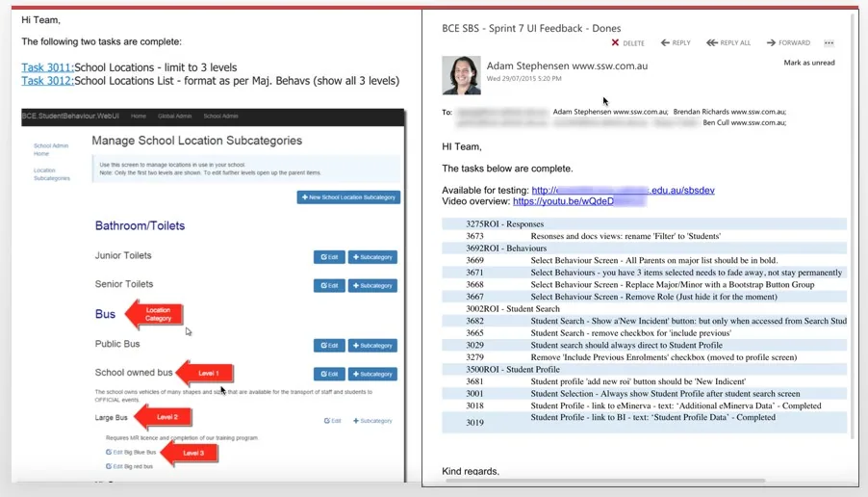Click Edit link for Large Bus
The image size is (868, 497).
coord(333,421)
